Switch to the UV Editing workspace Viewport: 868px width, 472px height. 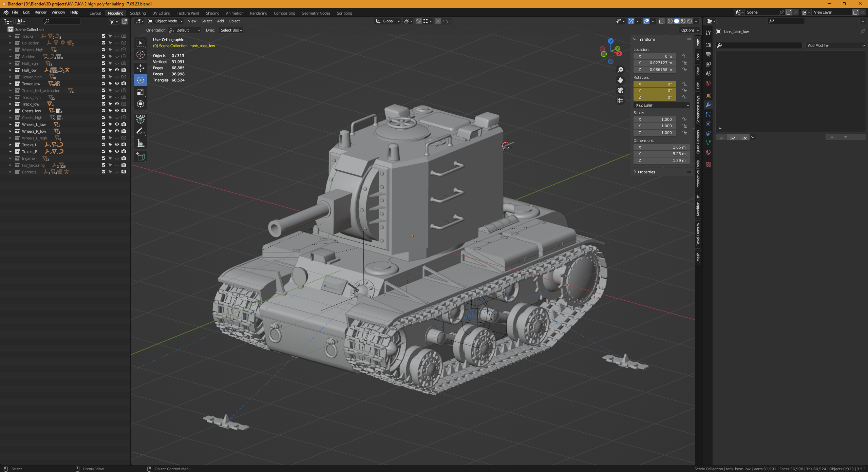coord(161,13)
